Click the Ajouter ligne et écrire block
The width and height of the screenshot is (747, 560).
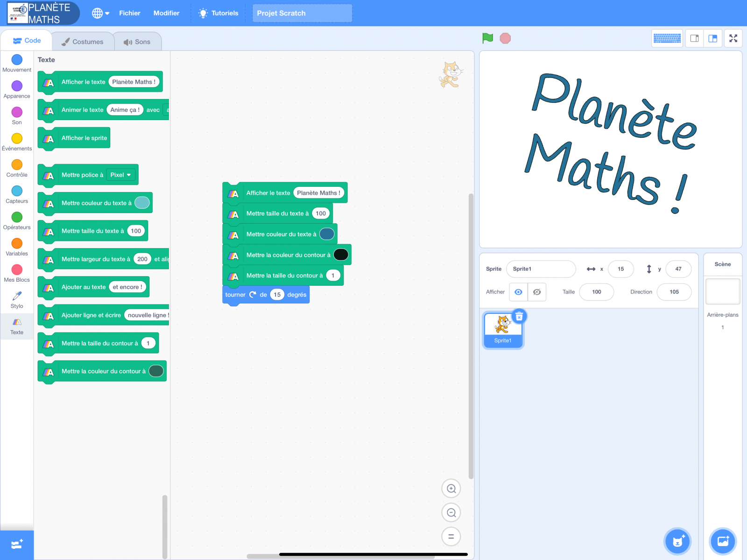coord(103,315)
